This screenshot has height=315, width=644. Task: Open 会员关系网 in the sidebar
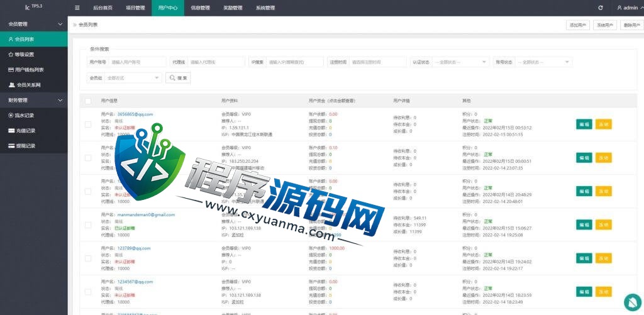coord(34,85)
